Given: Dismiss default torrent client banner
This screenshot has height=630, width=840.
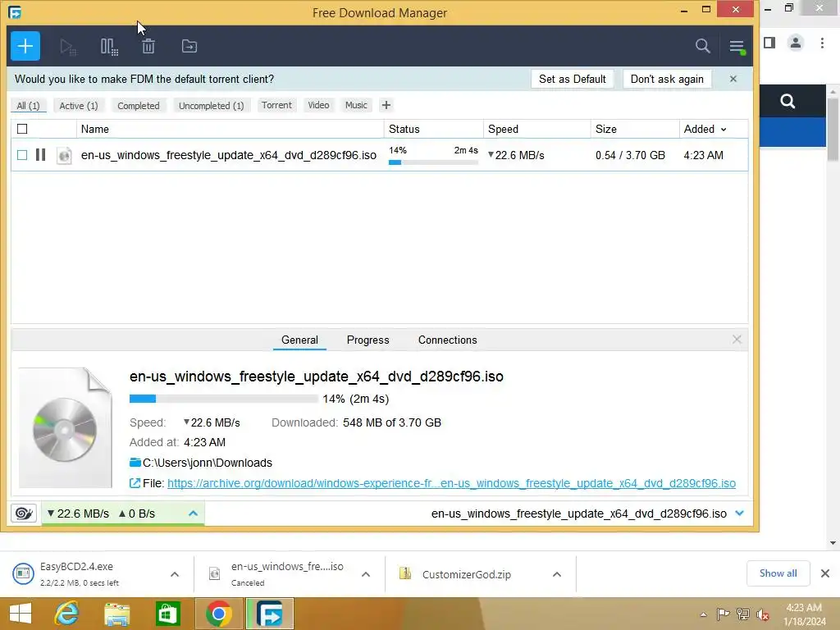Looking at the screenshot, I should click(x=733, y=79).
